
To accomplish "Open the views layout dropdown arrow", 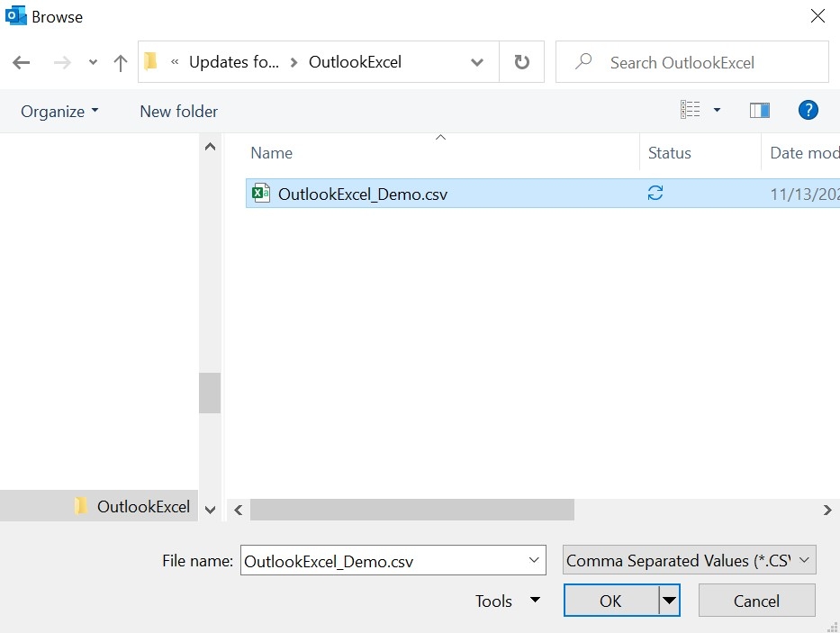I will pos(717,109).
